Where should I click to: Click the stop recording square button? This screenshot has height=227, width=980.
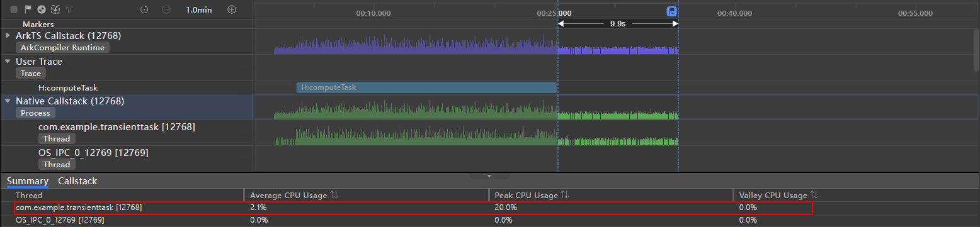tap(14, 9)
